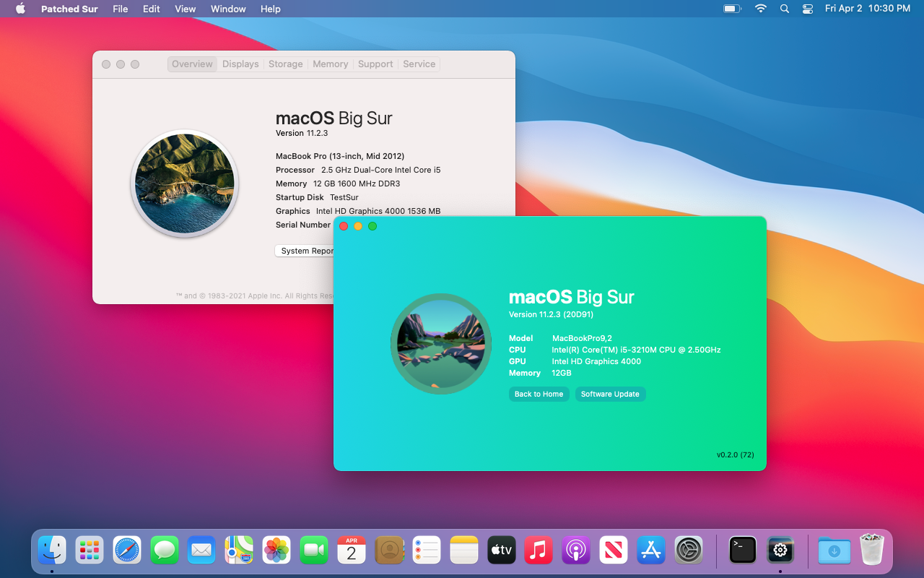Open the View menu
924x578 pixels.
[x=186, y=9]
